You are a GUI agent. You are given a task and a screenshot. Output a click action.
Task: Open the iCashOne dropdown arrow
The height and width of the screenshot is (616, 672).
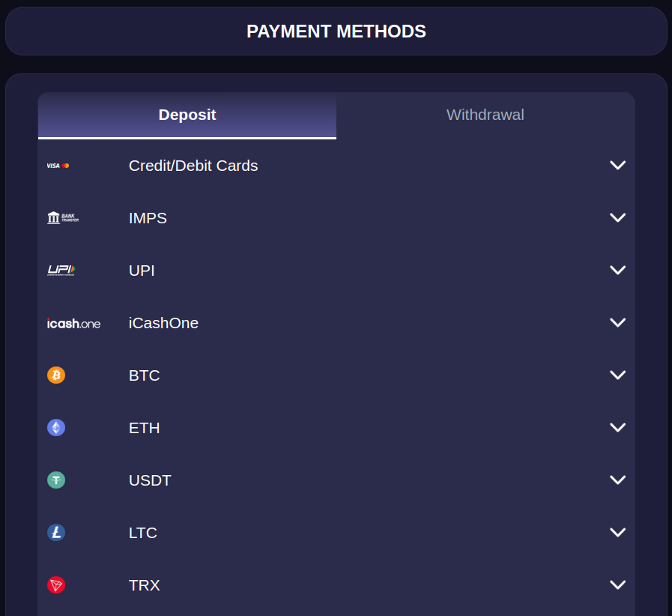coord(617,323)
